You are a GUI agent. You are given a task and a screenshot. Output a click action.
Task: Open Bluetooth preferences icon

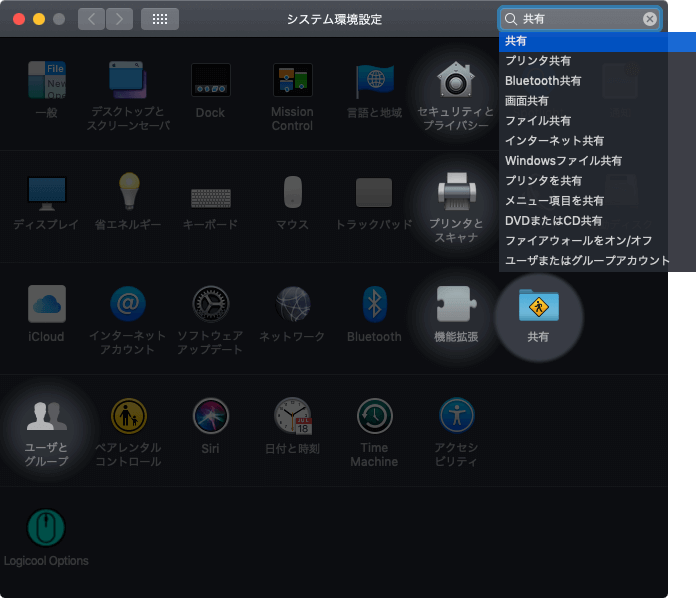point(375,304)
